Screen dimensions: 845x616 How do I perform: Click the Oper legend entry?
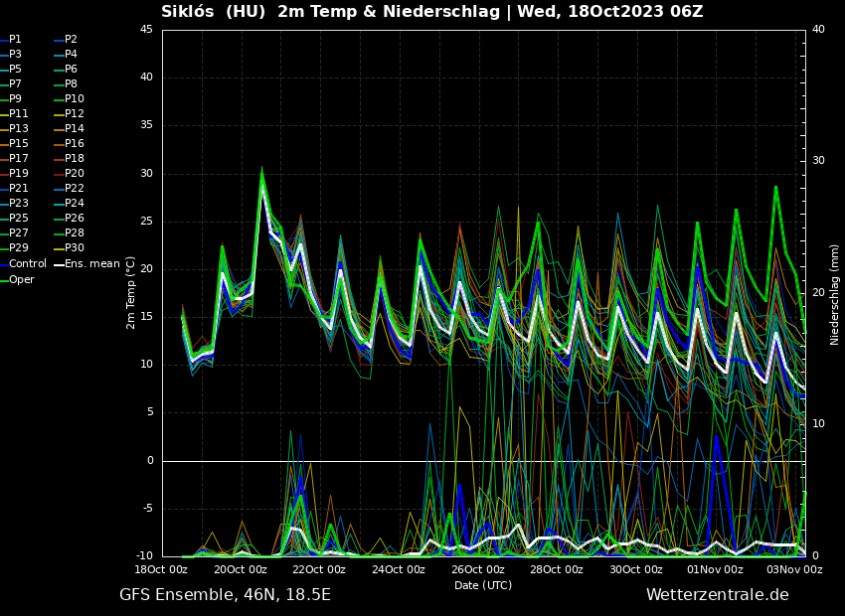(x=22, y=280)
